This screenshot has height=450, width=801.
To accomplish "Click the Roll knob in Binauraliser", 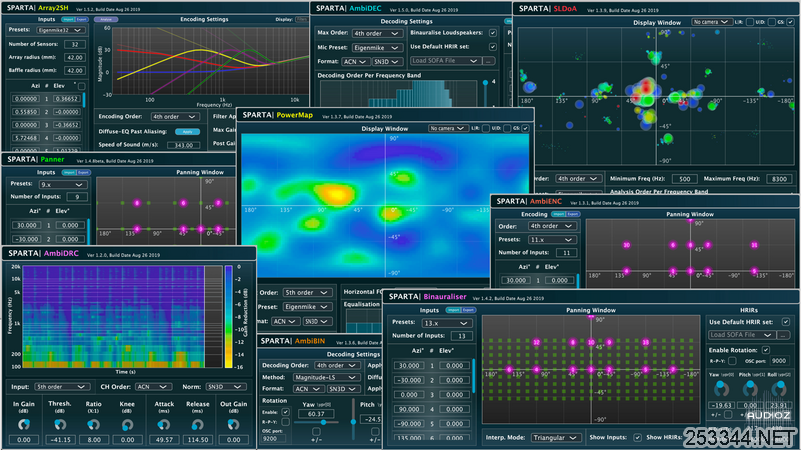I will click(779, 389).
